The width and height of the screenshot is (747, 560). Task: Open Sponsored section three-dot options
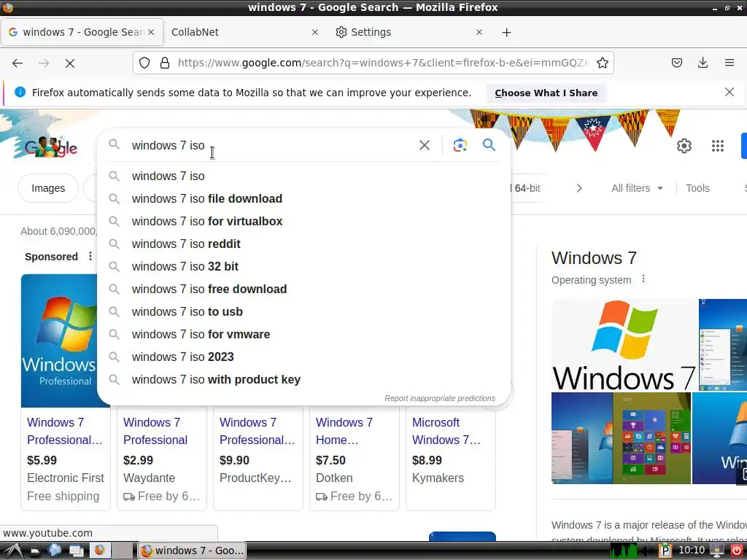click(90, 256)
